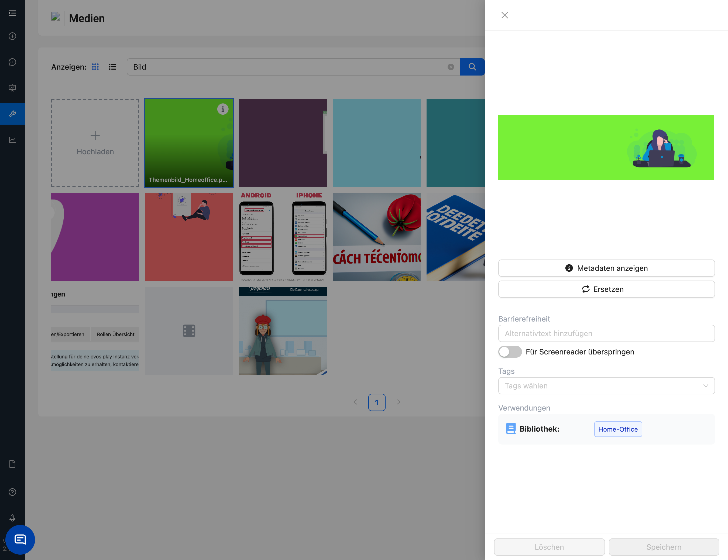Viewport: 728px width, 560px height.
Task: Open the help question mark icon
Action: [x=12, y=492]
